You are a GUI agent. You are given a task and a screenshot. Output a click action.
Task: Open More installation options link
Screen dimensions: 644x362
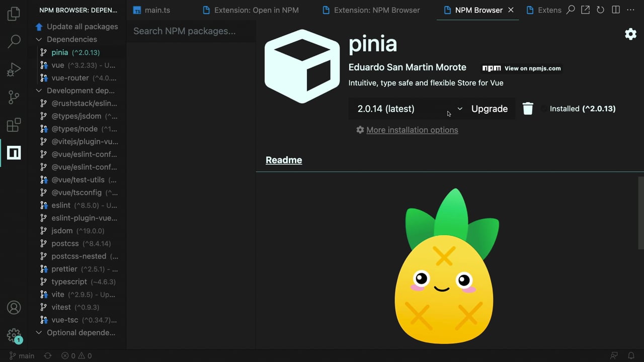click(412, 130)
